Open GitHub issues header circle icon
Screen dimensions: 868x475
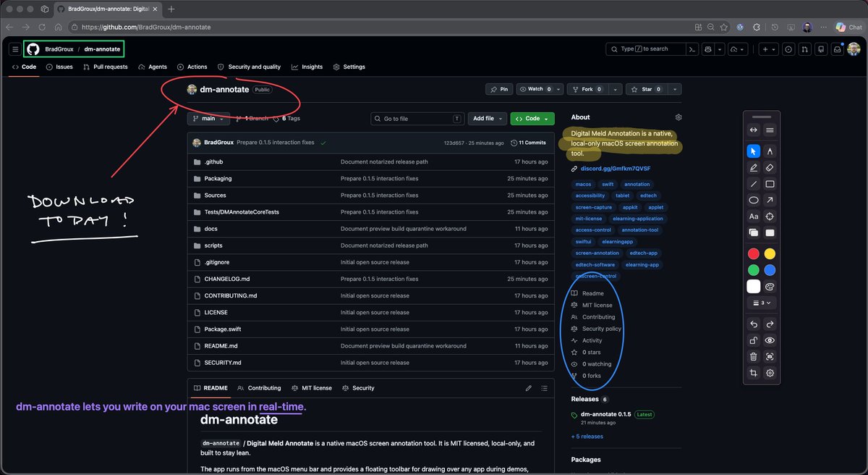click(x=789, y=49)
